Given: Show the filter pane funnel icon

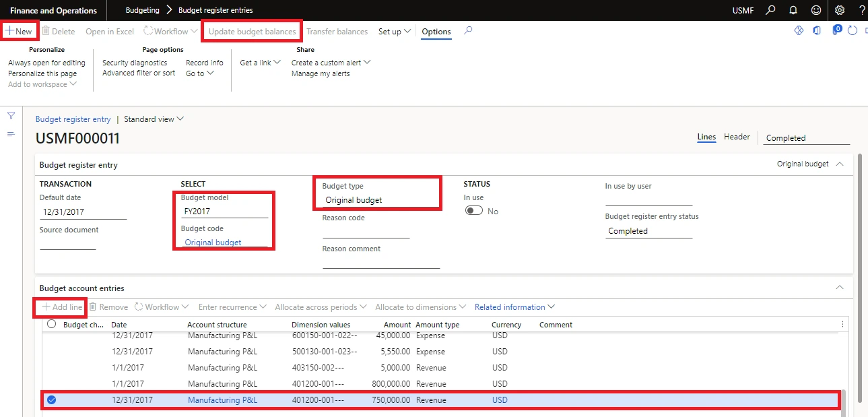Looking at the screenshot, I should [11, 116].
